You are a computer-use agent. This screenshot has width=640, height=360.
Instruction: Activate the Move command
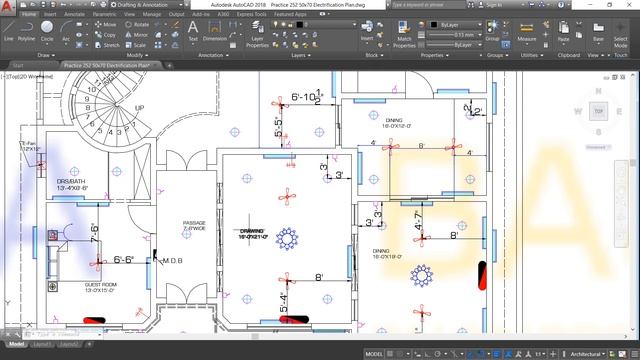[x=106, y=24]
